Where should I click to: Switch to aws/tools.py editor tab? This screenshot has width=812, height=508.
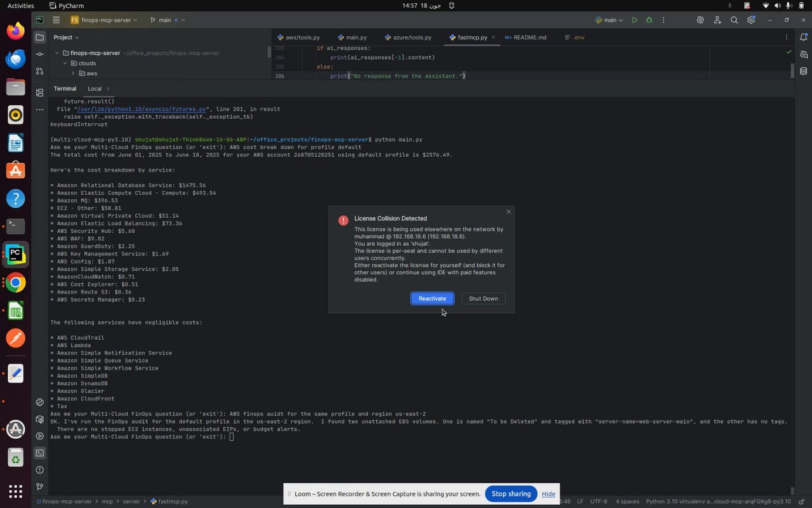pyautogui.click(x=298, y=37)
